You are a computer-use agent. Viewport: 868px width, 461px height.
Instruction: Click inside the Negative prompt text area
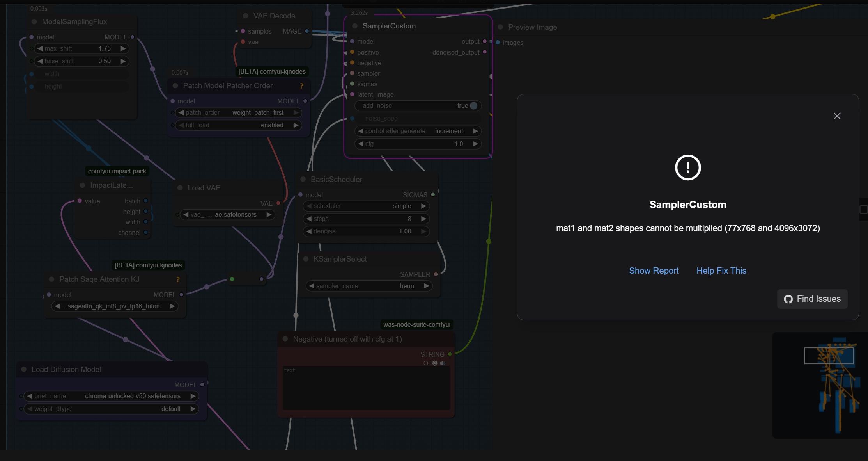pos(366,388)
